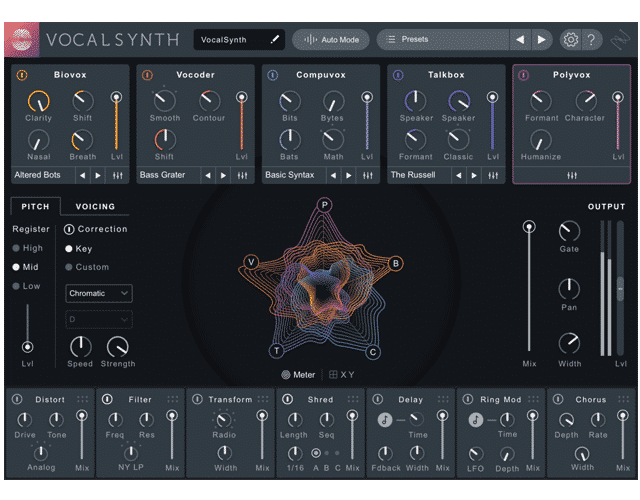The height and width of the screenshot is (500, 640).
Task: Open Talkbox advanced settings sliders icon
Action: [493, 176]
